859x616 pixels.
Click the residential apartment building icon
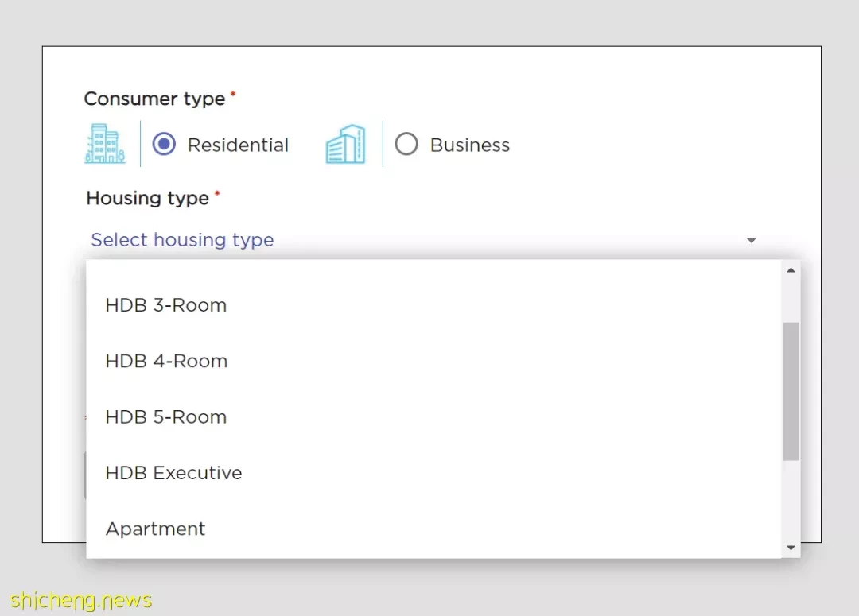[x=105, y=144]
